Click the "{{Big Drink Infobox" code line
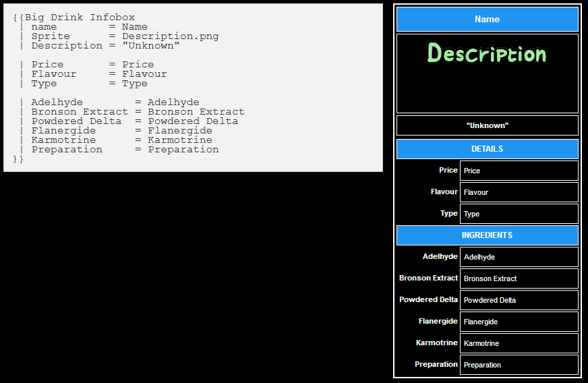 pyautogui.click(x=74, y=18)
